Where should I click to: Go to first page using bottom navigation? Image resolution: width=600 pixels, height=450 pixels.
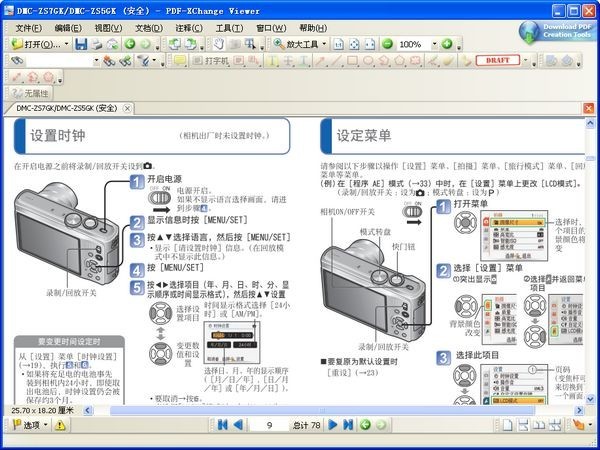[x=222, y=425]
